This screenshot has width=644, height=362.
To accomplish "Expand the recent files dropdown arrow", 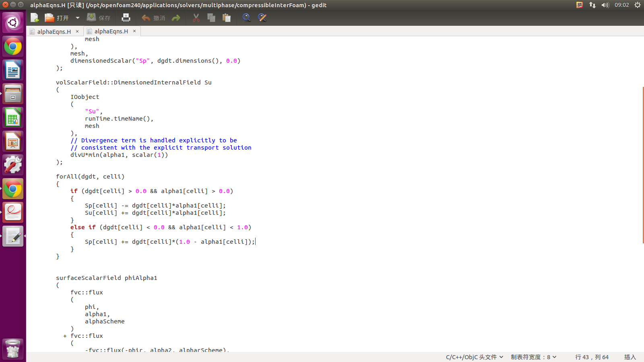I will coord(78,18).
